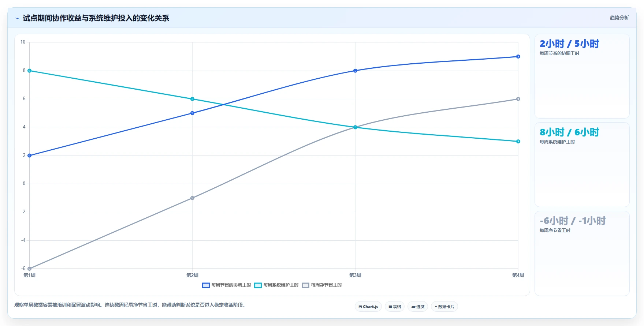Image resolution: width=644 pixels, height=326 pixels.
Task: Click the 第3周 x-axis label
Action: pyautogui.click(x=355, y=275)
